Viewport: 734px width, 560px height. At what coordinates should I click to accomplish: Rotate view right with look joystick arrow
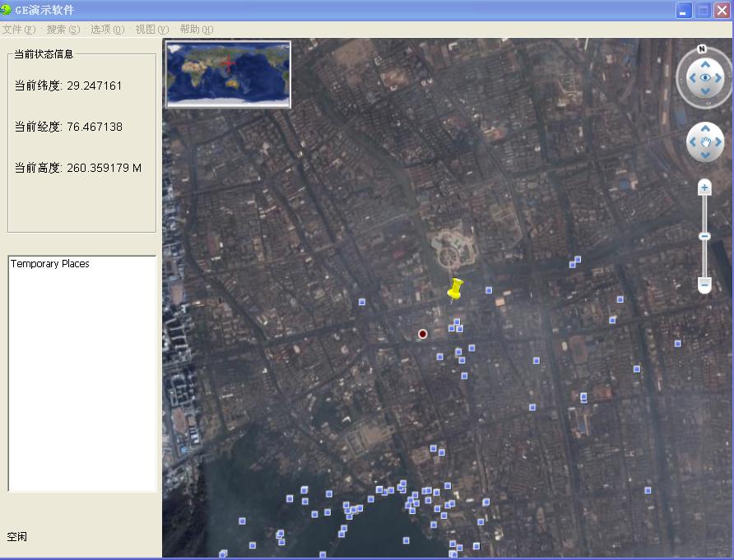click(718, 78)
